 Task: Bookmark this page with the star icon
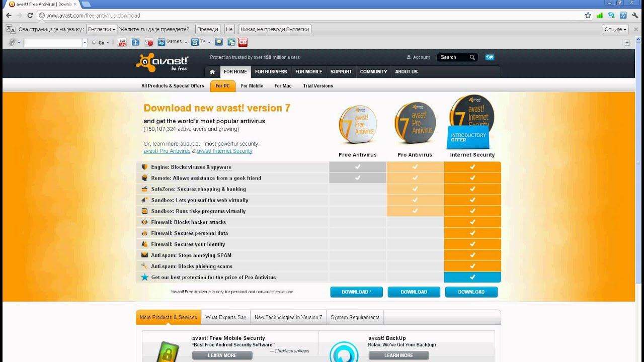point(588,16)
